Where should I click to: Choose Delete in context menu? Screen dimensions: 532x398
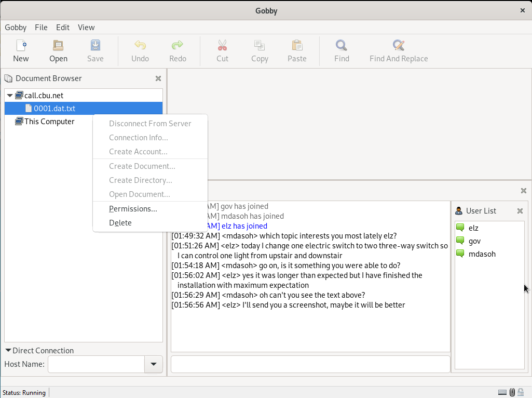point(150,223)
